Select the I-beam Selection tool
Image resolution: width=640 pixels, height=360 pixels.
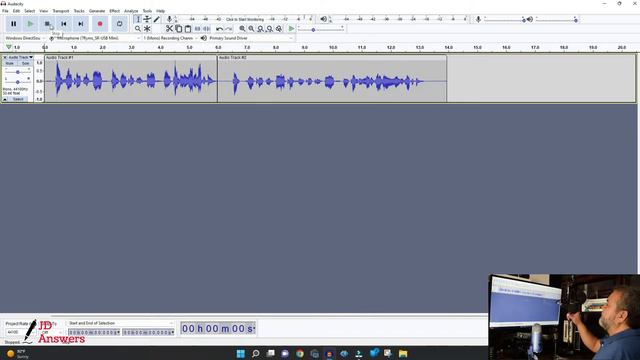[138, 19]
